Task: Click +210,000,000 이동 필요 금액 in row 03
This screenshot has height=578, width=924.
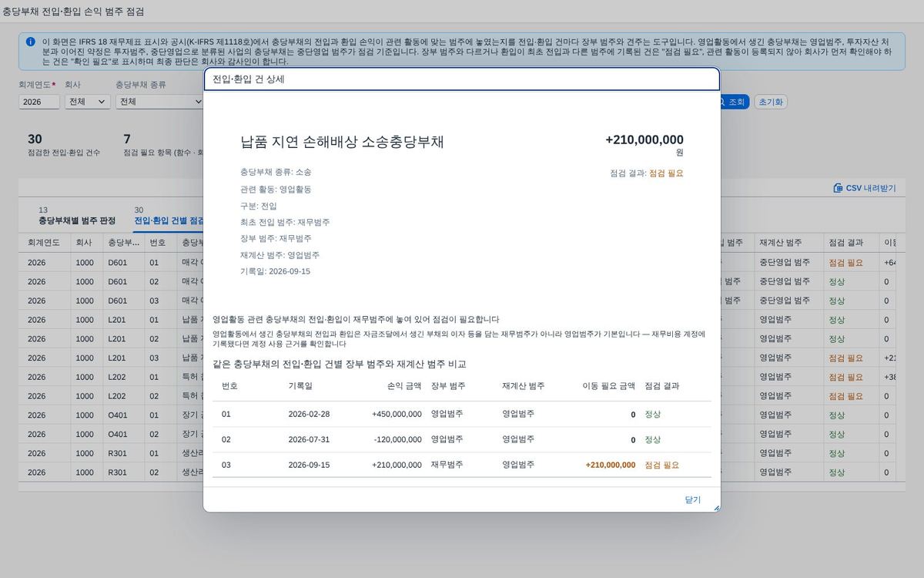Action: 611,465
